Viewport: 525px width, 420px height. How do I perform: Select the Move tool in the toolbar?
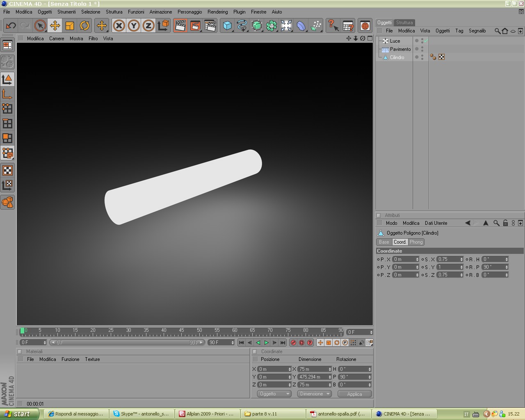[55, 26]
